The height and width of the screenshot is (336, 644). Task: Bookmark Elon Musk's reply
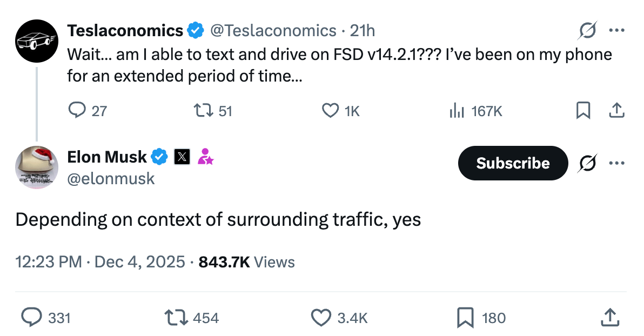coord(465,318)
